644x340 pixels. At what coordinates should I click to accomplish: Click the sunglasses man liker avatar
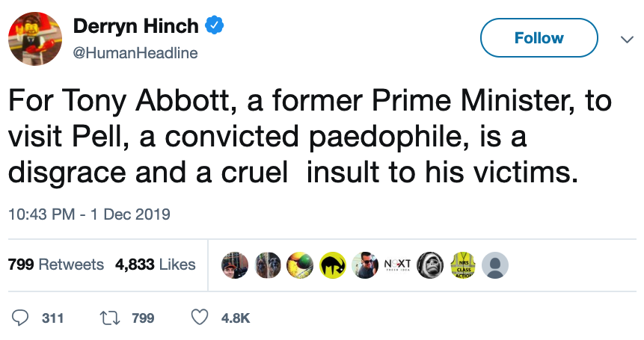point(365,265)
